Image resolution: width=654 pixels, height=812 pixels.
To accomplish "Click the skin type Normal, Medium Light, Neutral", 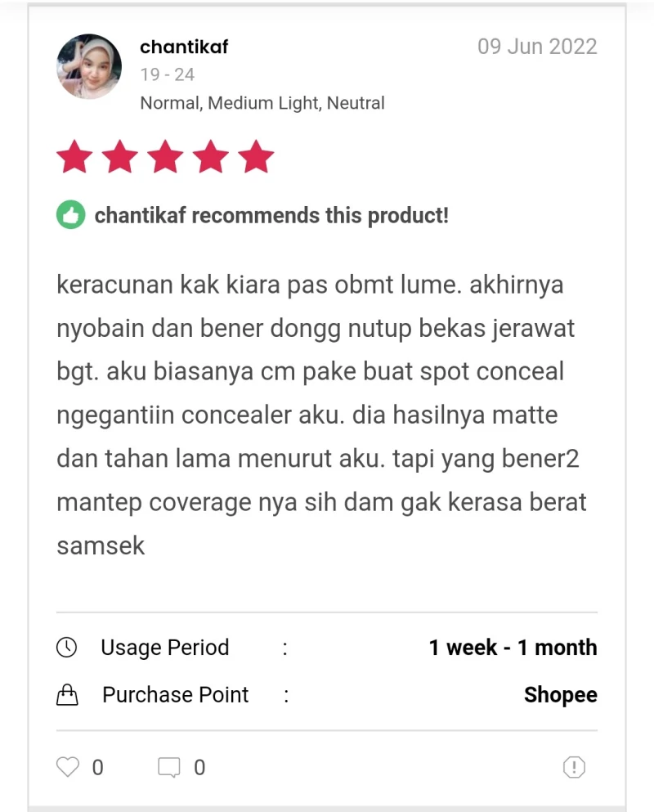I will click(262, 103).
